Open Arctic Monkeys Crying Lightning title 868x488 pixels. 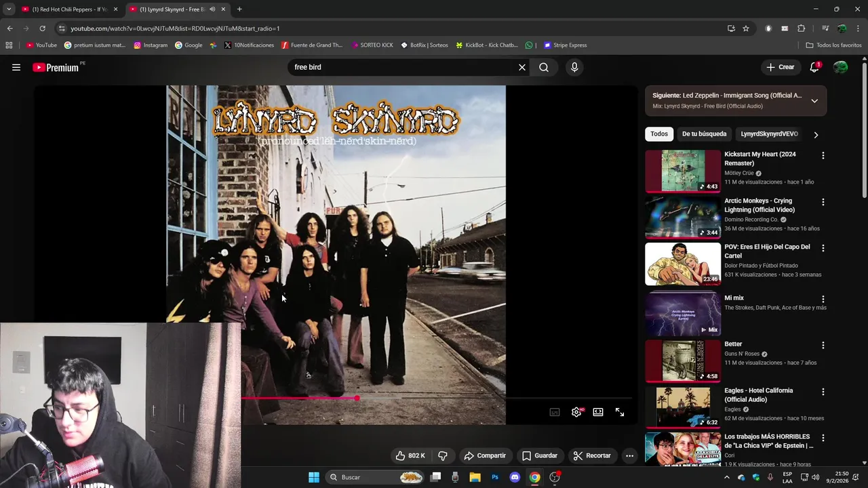pyautogui.click(x=759, y=205)
